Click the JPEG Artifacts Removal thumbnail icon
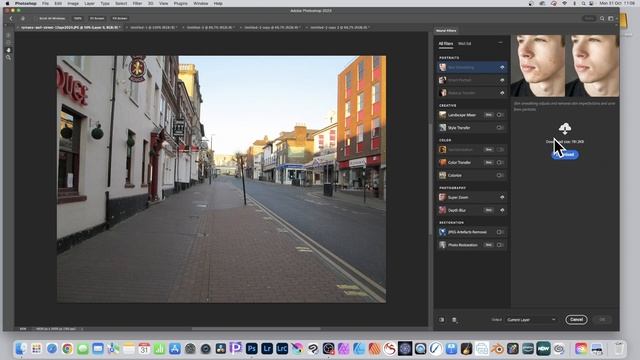Viewport: 640px width, 360px height. [442, 232]
